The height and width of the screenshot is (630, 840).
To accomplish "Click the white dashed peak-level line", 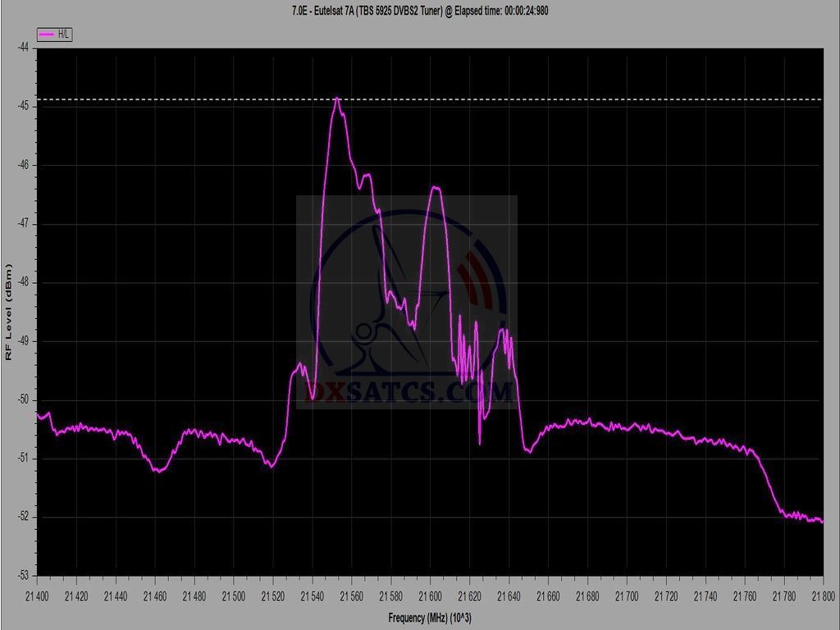I will tap(574, 100).
